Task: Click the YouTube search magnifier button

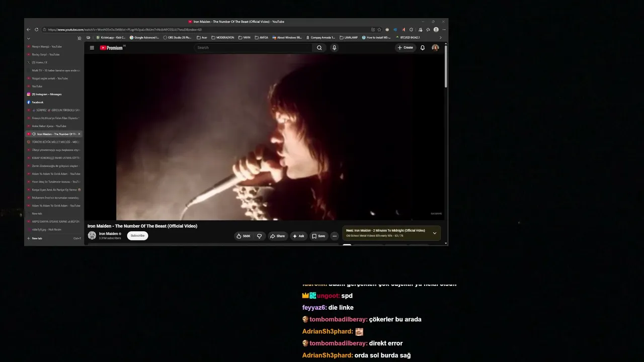Action: (x=319, y=48)
